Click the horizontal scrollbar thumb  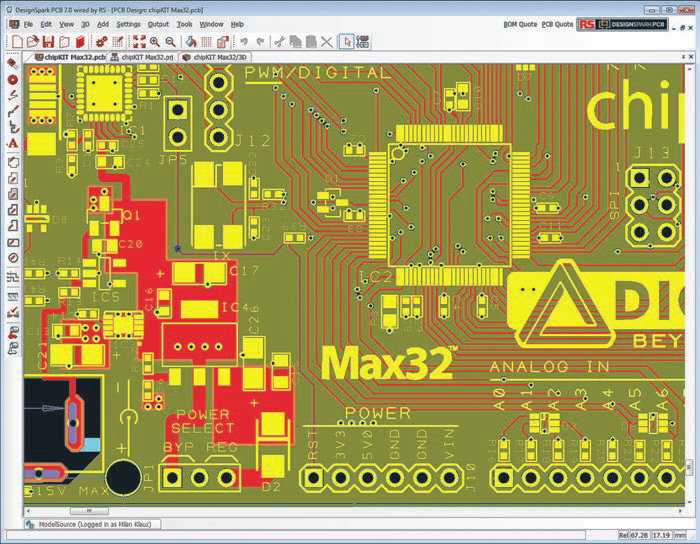point(89,511)
